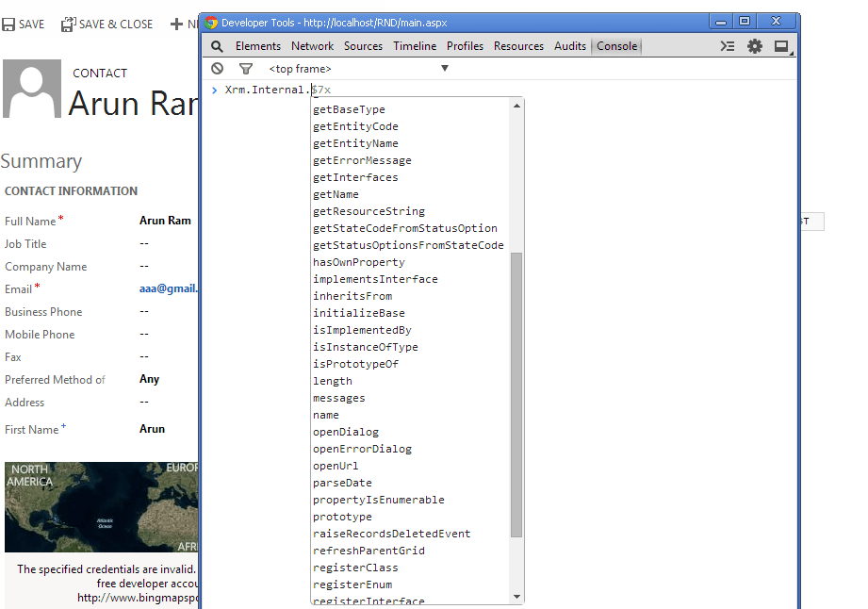This screenshot has height=609, width=868.
Task: Open the top frame dropdown
Action: pos(359,69)
